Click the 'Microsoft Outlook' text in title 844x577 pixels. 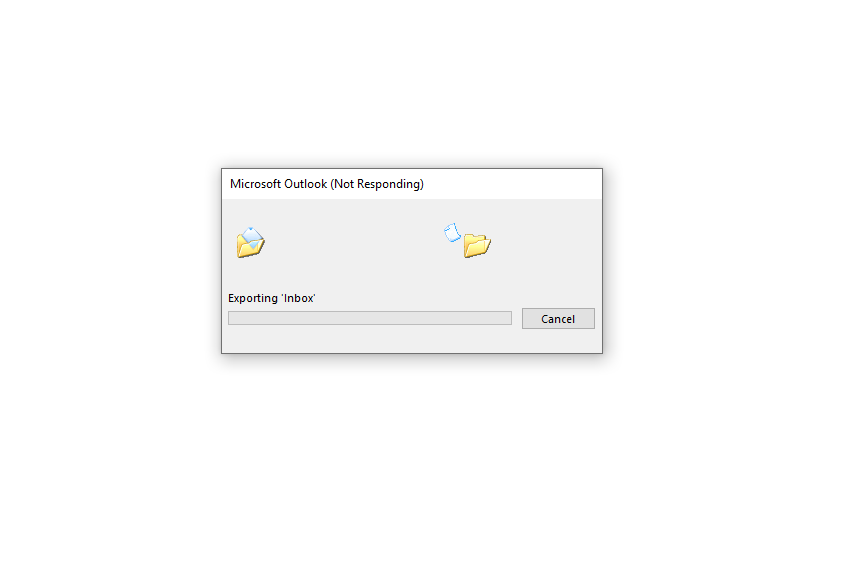point(278,184)
